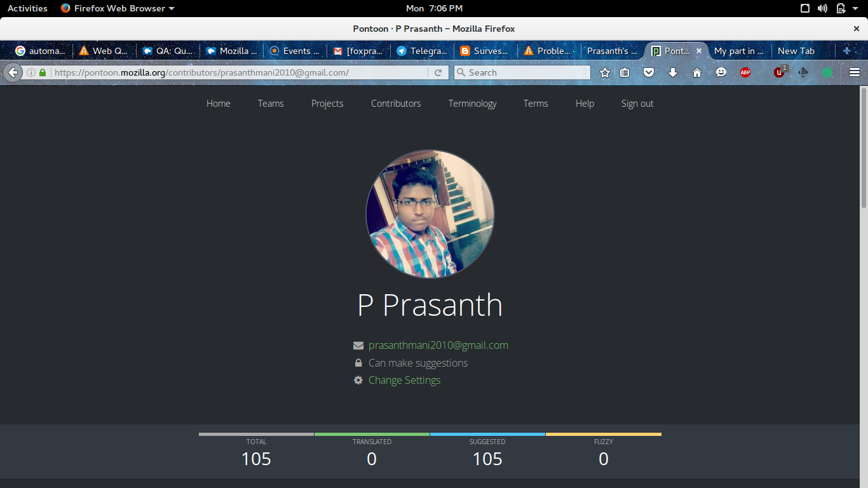This screenshot has width=868, height=488.
Task: Open the Teams page link
Action: (271, 104)
